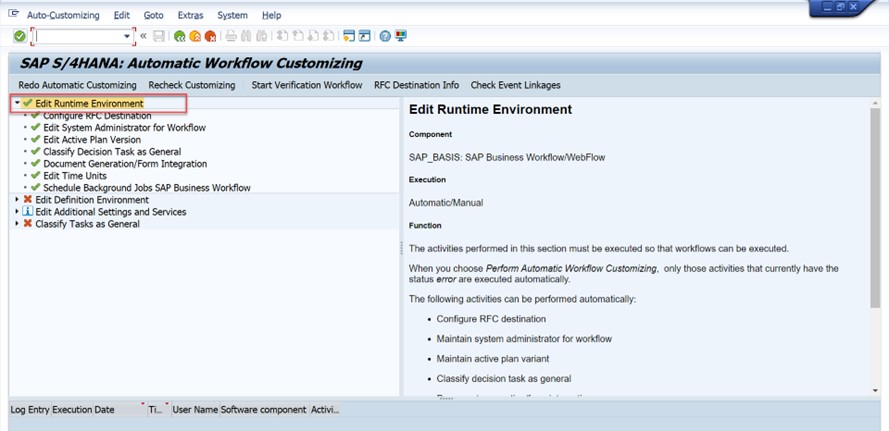Collapse the command field with double-chevron icon
Image resolution: width=889 pixels, height=431 pixels.
143,36
